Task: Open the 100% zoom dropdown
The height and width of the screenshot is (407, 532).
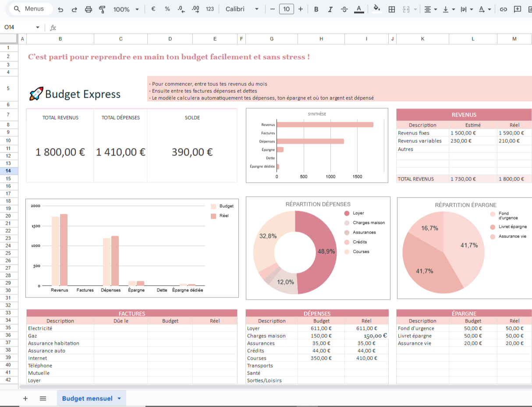Action: coord(126,9)
